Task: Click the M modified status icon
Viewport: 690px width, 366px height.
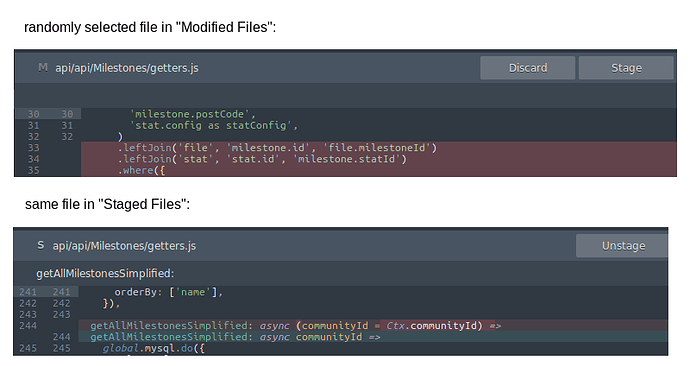Action: tap(43, 68)
